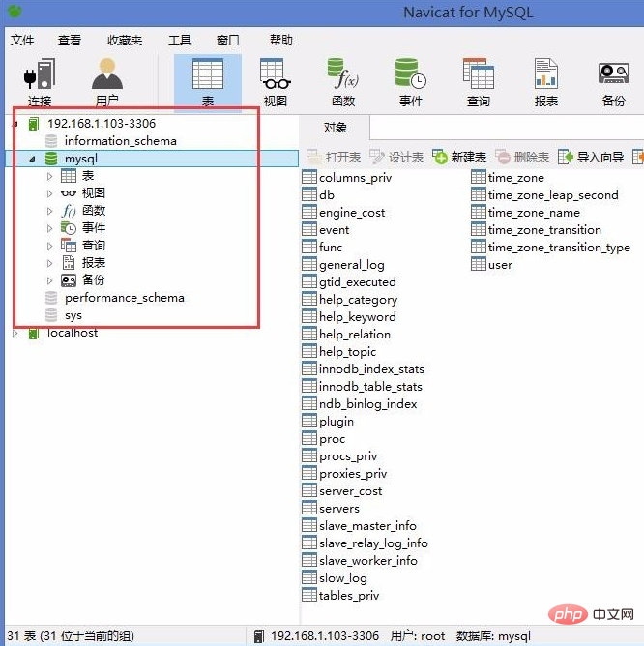Click the columns_priv table icon

(309, 178)
